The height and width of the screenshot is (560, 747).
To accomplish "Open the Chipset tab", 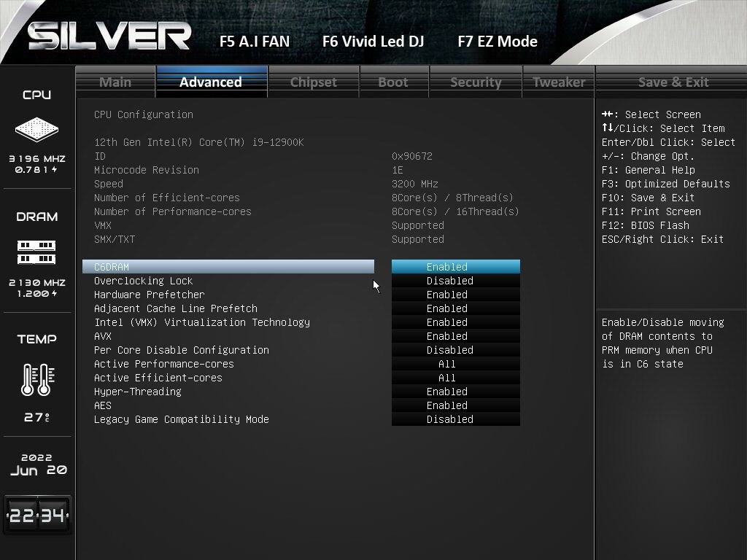I will click(x=314, y=82).
